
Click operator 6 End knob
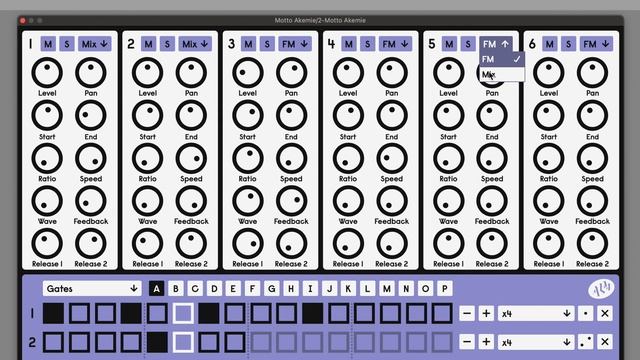point(592,116)
